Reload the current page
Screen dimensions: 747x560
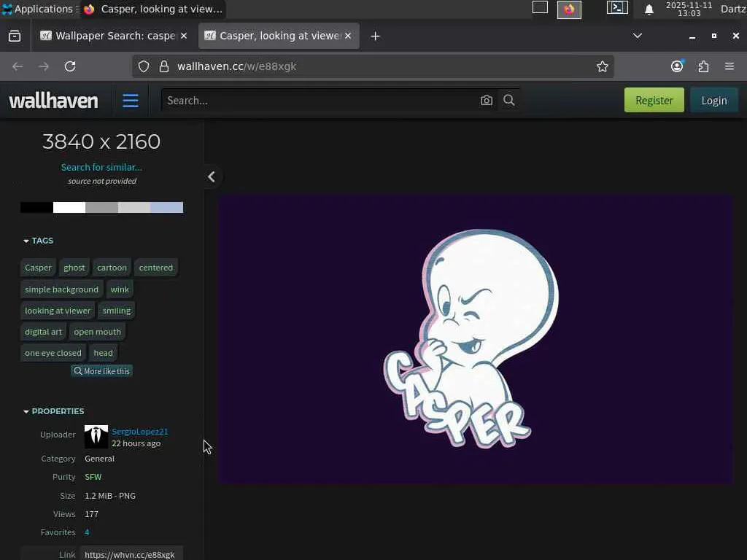70,66
